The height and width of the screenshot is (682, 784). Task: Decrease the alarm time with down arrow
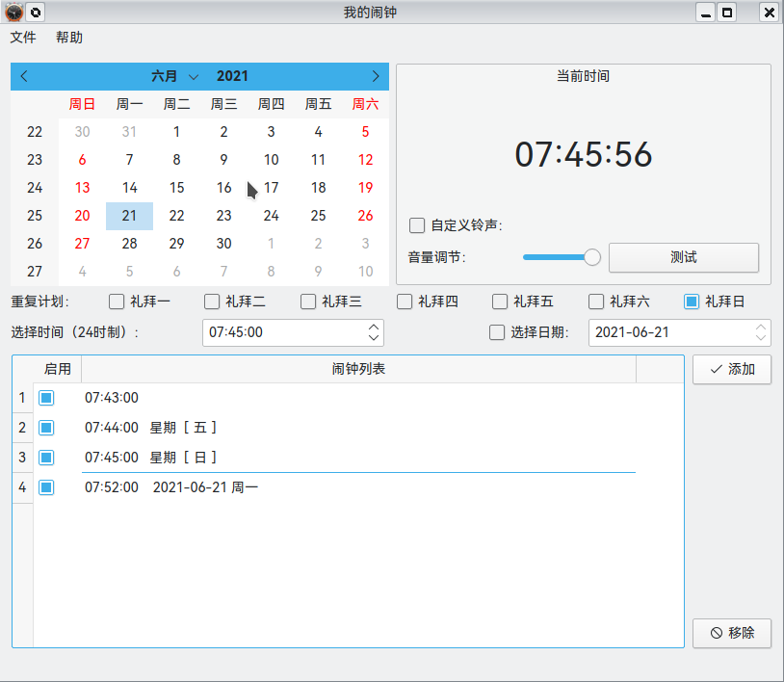[374, 338]
